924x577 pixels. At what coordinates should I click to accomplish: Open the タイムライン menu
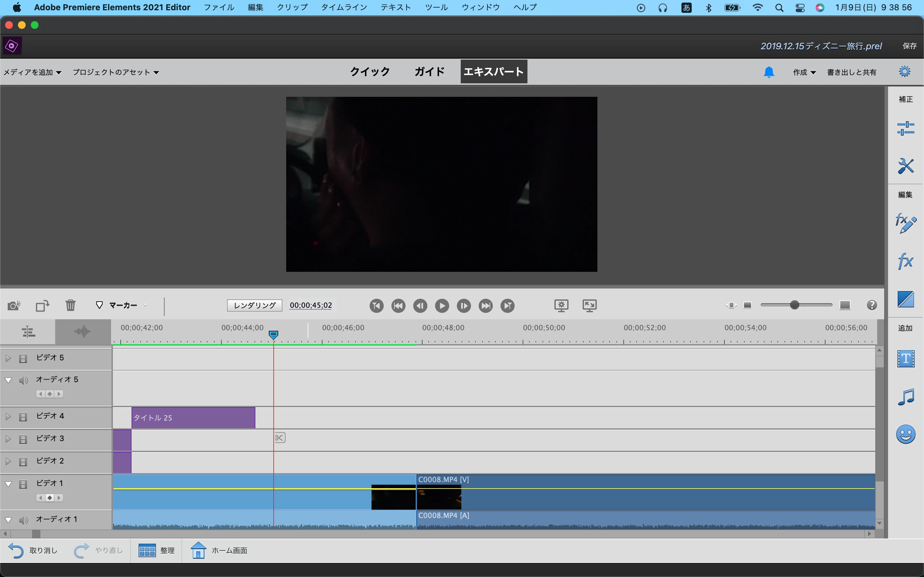(344, 7)
